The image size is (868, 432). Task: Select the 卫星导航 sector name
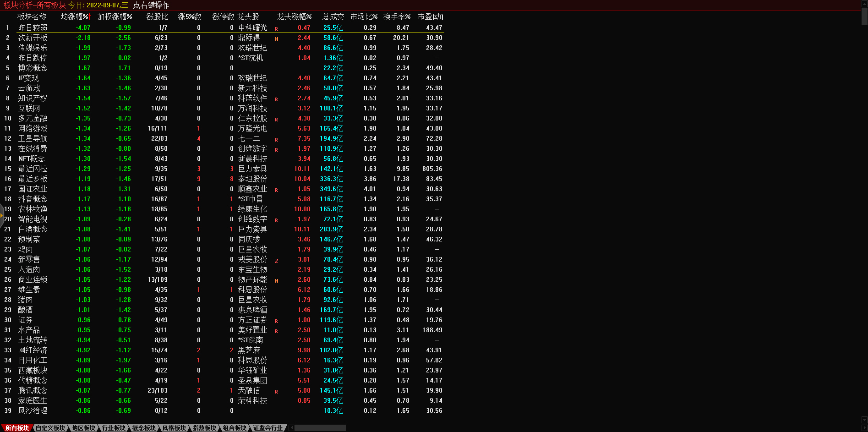[x=33, y=138]
